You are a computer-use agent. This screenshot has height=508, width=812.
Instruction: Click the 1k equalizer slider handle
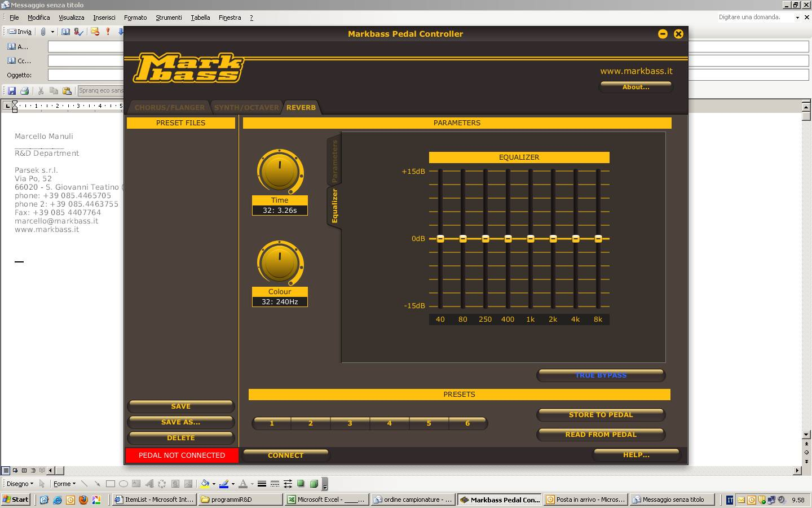tap(531, 239)
